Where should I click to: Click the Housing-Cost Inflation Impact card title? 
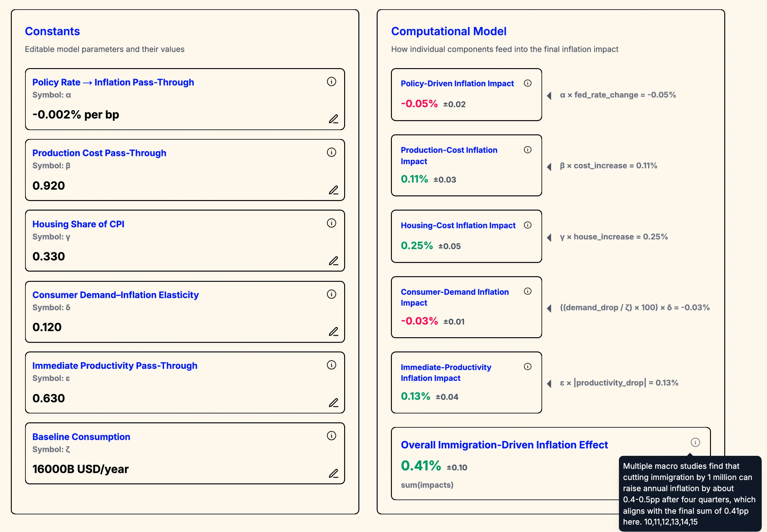coord(458,226)
